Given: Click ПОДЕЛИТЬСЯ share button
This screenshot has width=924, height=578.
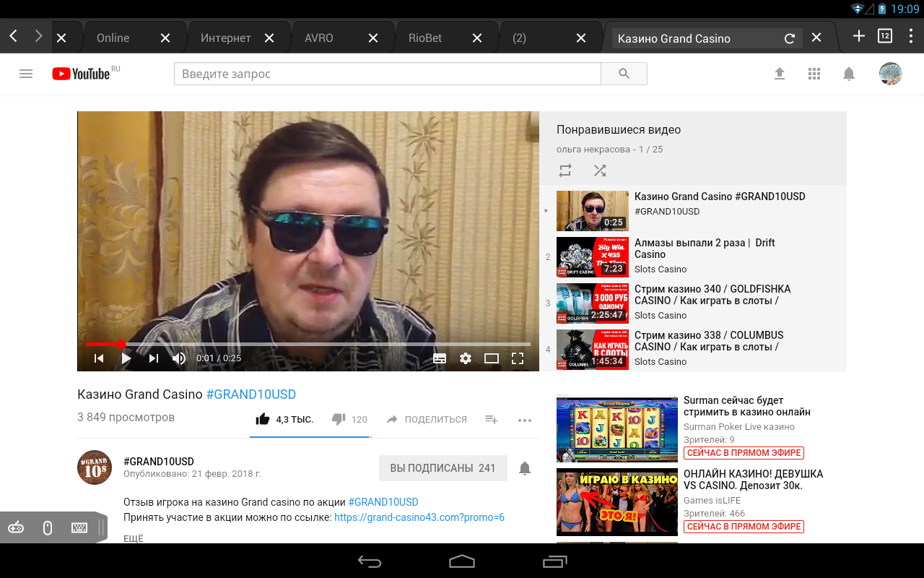Looking at the screenshot, I should tap(427, 419).
